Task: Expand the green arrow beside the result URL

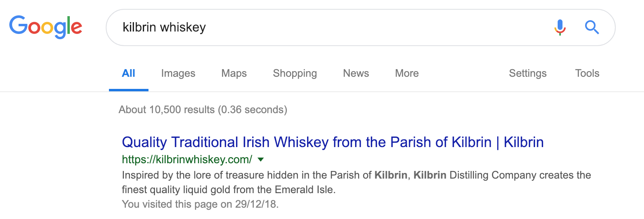Action: (x=261, y=160)
